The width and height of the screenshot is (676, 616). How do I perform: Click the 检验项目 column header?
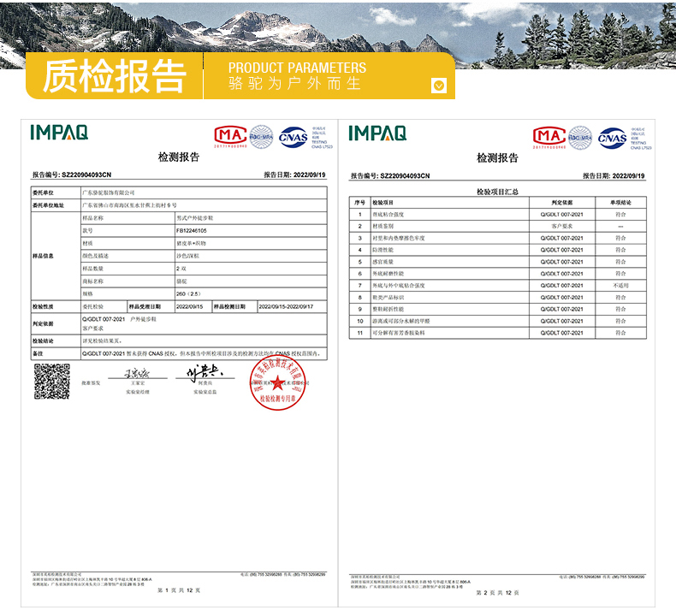point(449,203)
